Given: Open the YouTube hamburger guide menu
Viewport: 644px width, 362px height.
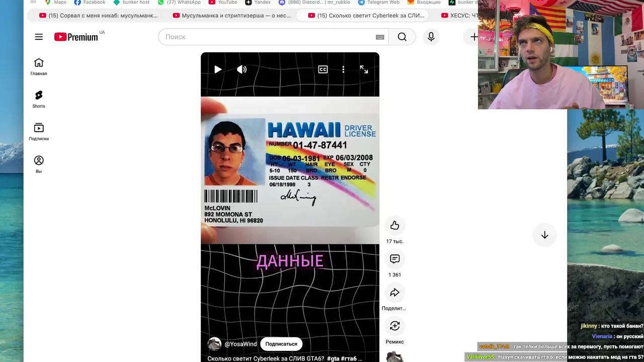Looking at the screenshot, I should (39, 37).
